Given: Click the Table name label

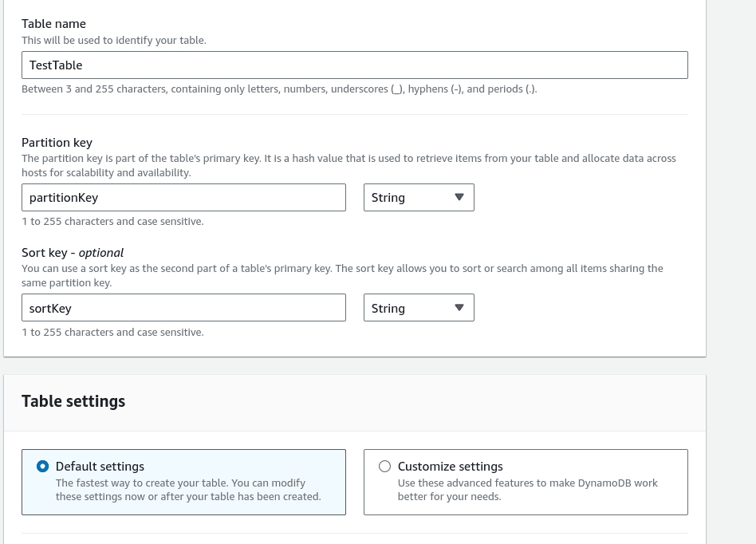Looking at the screenshot, I should click(x=54, y=24).
